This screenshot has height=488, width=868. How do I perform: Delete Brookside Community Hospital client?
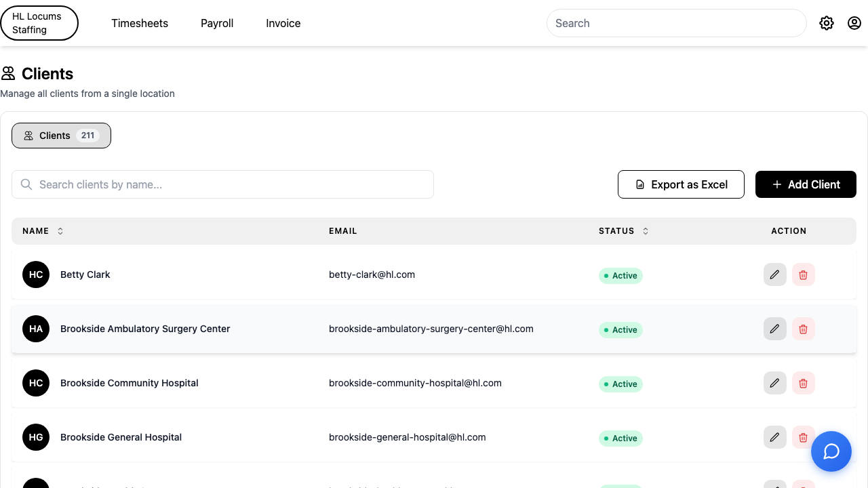click(x=804, y=383)
